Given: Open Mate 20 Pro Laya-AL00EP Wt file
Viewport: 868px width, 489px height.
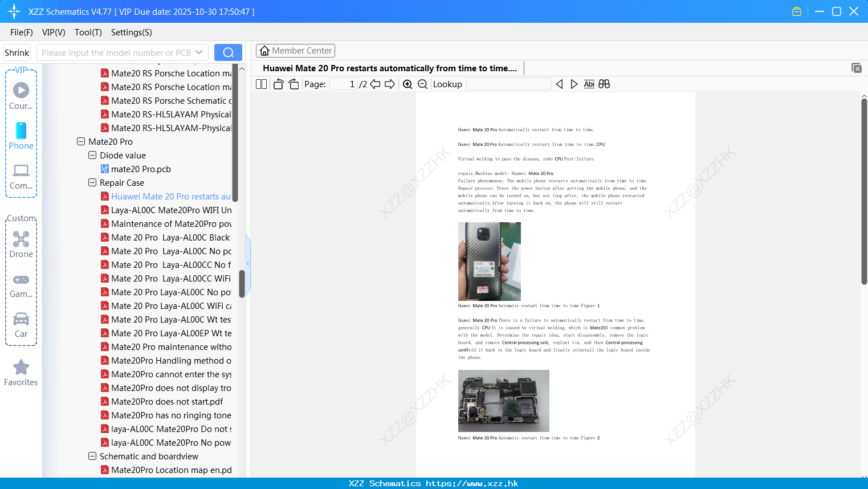Looking at the screenshot, I should 166,333.
